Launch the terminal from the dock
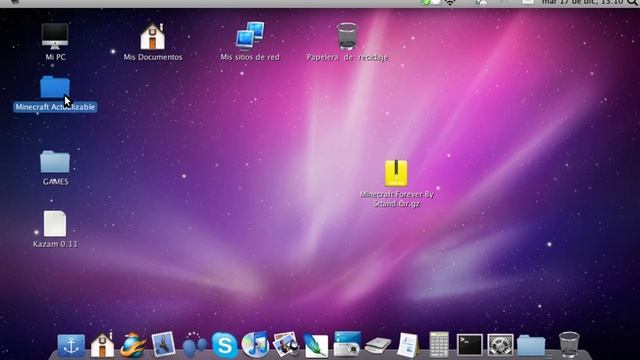 (x=469, y=345)
